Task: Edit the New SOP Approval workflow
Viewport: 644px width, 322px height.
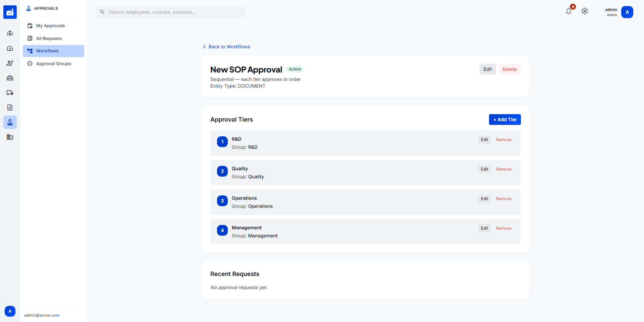Action: [x=488, y=69]
